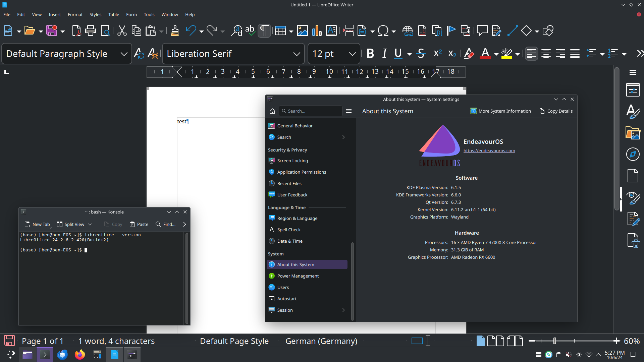Screen dimensions: 644x362
Task: Open the Gallery panel in sidebar
Action: pyautogui.click(x=633, y=133)
